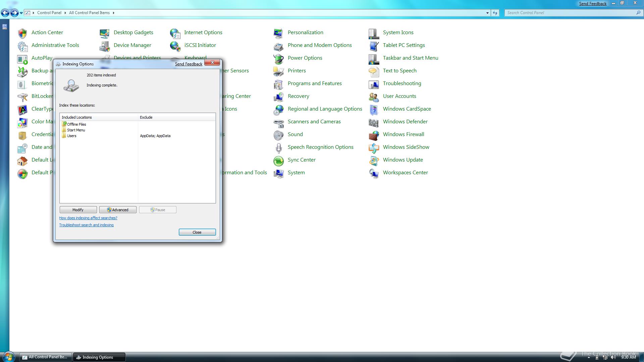Open the Printers icon
Viewport: 644px width, 362px height.
point(278,71)
